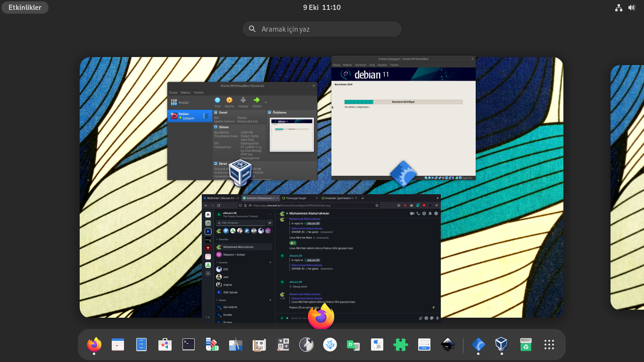Click Ayarlar gear in VirtualBox Manager
This screenshot has width=644, height=362.
(x=229, y=102)
